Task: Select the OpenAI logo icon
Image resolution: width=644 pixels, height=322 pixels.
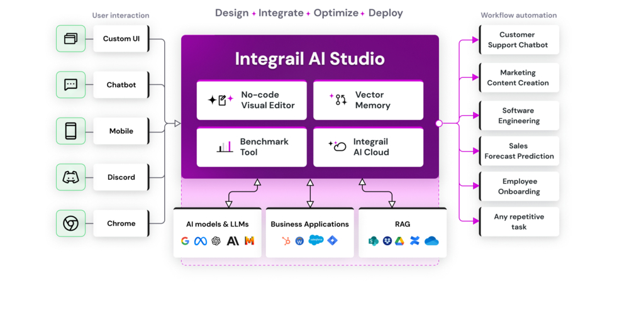Action: pyautogui.click(x=216, y=241)
